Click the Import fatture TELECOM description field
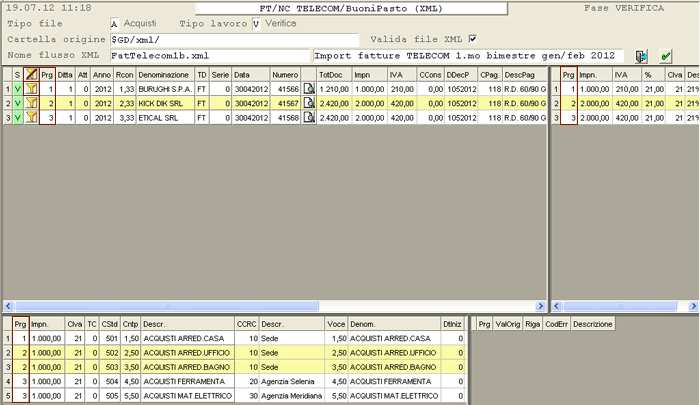Image resolution: width=700 pixels, height=405 pixels. click(468, 56)
